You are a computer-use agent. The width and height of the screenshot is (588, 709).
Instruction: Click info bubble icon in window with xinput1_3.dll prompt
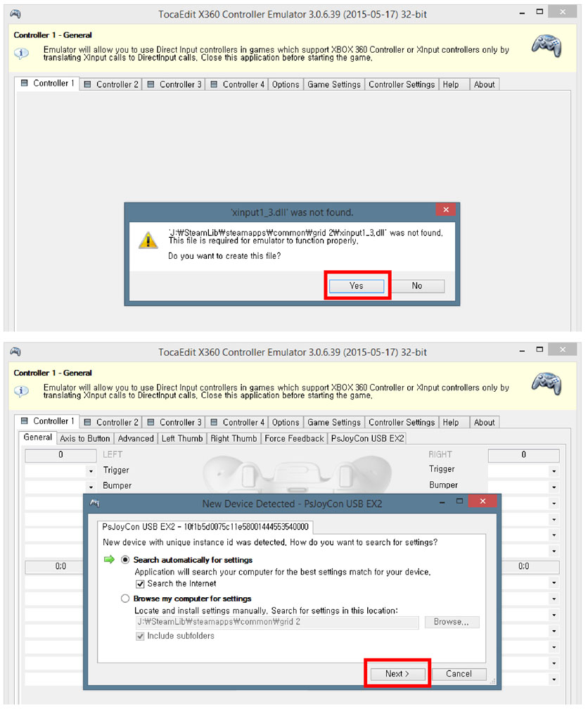coord(21,53)
